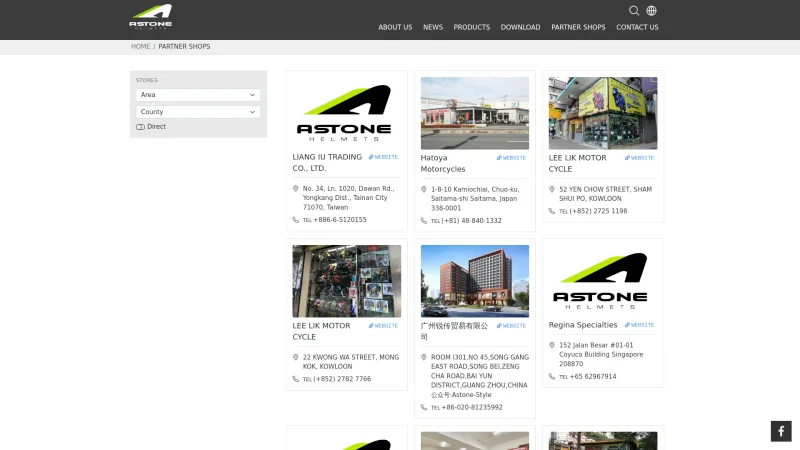Click phone icon beside (+852) 2782 7766

click(295, 379)
